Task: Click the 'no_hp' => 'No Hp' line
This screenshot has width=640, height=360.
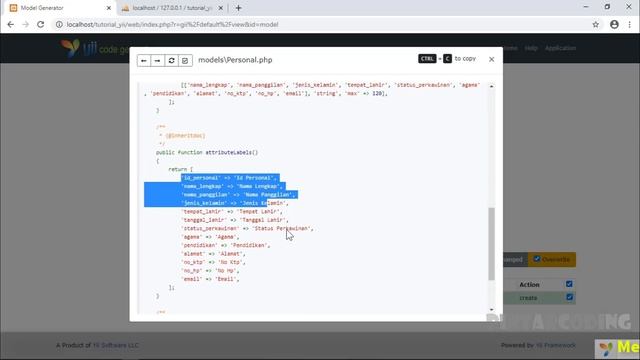Action: (x=210, y=271)
